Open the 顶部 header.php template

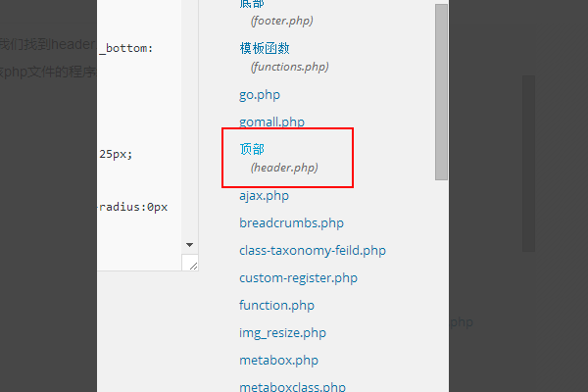252,149
